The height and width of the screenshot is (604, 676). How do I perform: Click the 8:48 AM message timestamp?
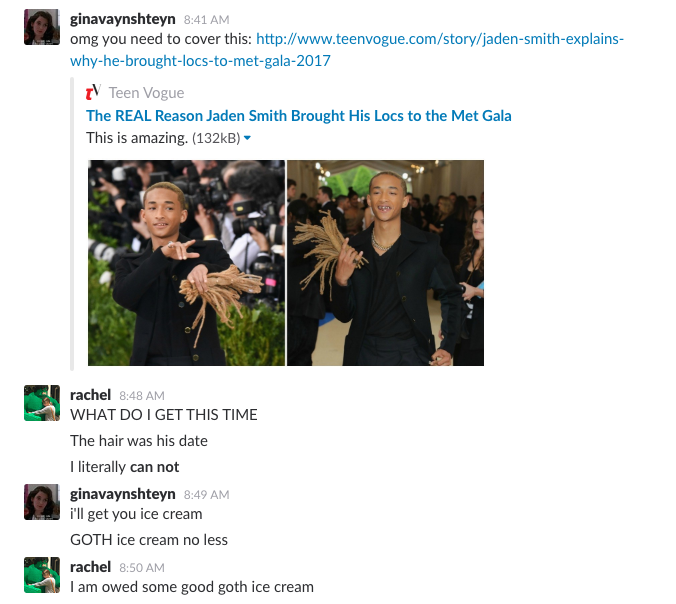(x=142, y=396)
